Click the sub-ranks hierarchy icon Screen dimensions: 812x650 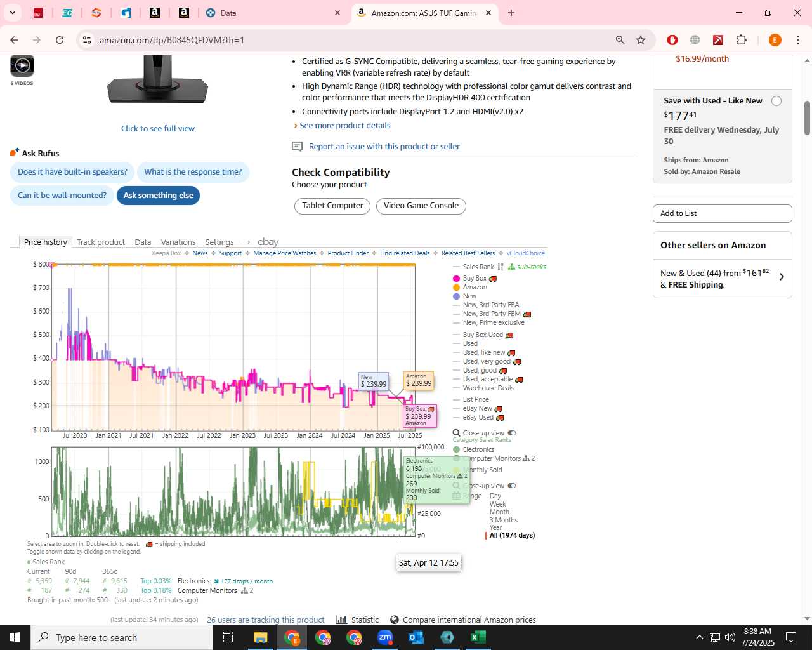(511, 267)
